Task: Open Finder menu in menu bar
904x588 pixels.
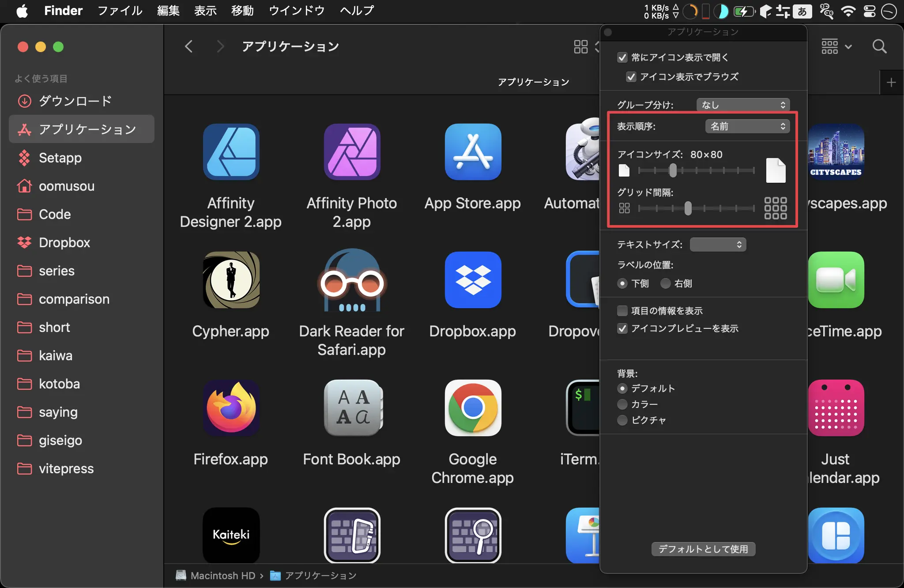Action: [x=63, y=11]
